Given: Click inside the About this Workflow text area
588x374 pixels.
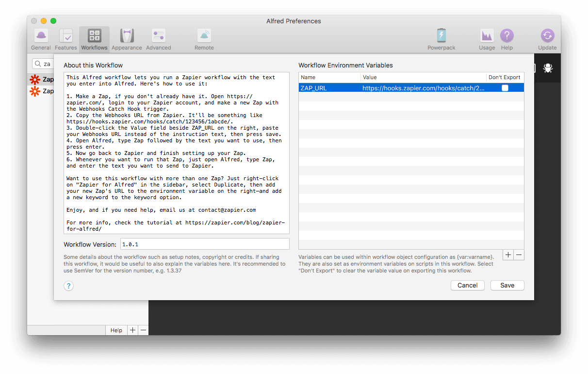Looking at the screenshot, I should 176,146.
